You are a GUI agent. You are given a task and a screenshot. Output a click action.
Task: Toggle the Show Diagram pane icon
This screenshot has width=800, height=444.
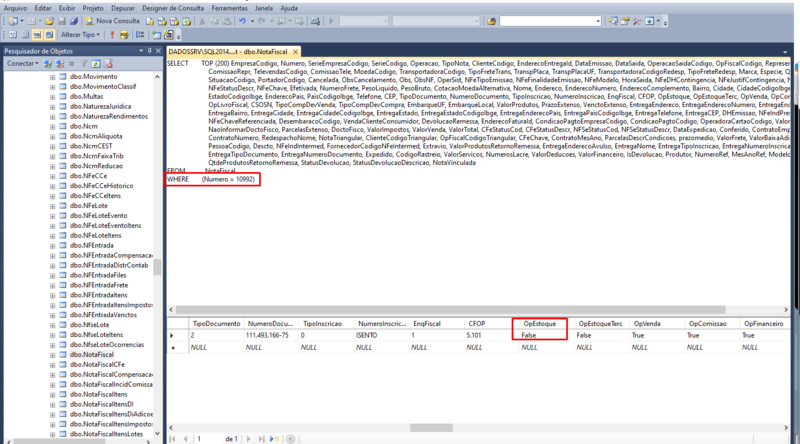(x=13, y=35)
